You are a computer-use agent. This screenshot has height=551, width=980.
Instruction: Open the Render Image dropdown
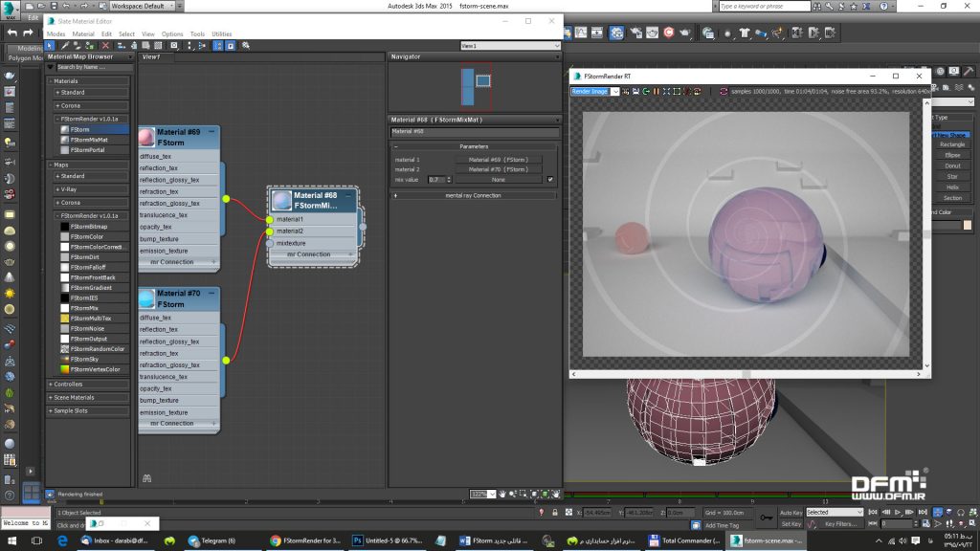point(615,91)
